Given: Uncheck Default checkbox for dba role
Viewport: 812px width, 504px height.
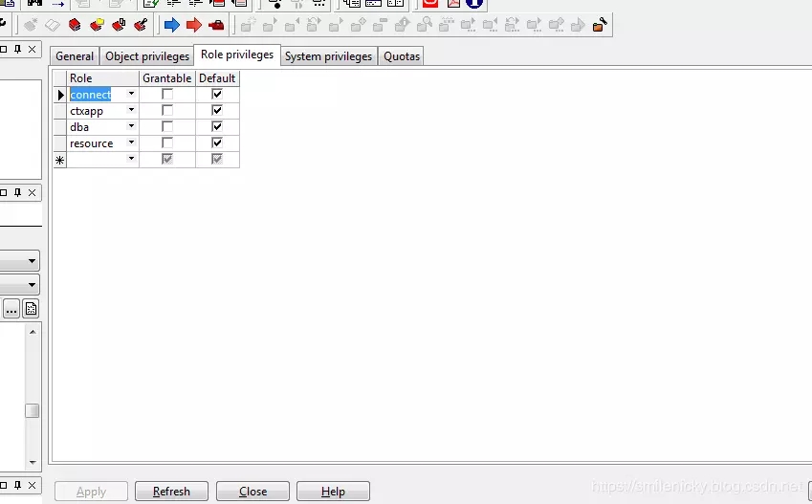Looking at the screenshot, I should [x=217, y=126].
